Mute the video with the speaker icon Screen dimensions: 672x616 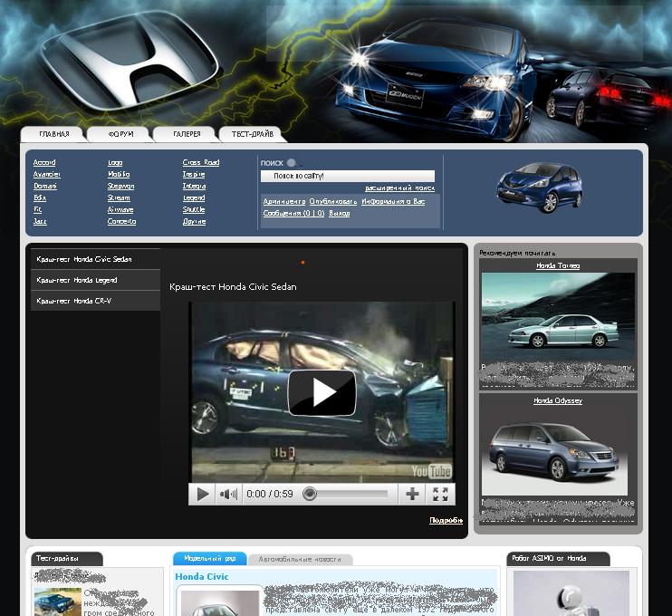228,495
